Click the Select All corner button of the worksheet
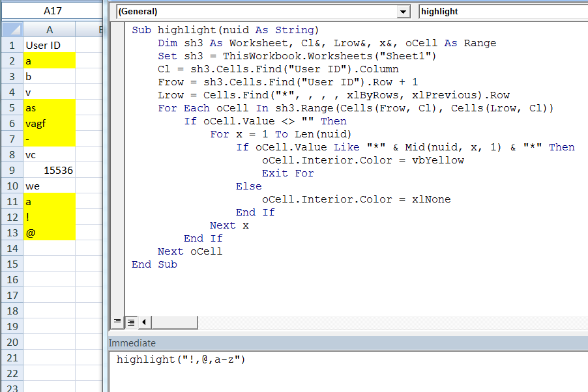The height and width of the screenshot is (392, 588). [x=11, y=31]
